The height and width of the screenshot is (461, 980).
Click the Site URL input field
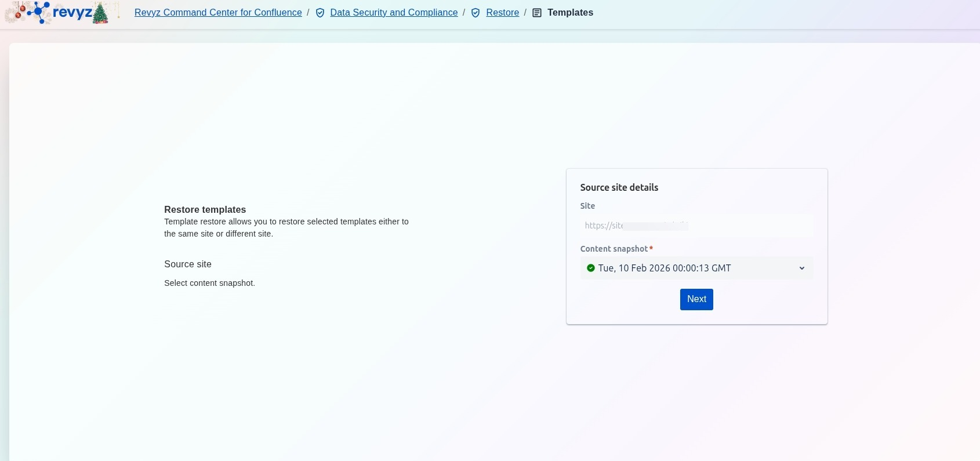point(696,226)
